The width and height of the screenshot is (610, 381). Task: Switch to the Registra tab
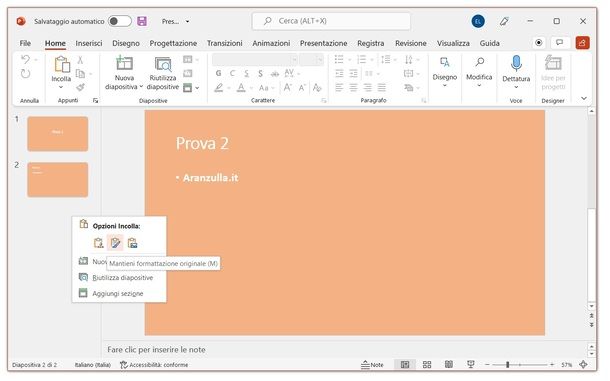(370, 43)
